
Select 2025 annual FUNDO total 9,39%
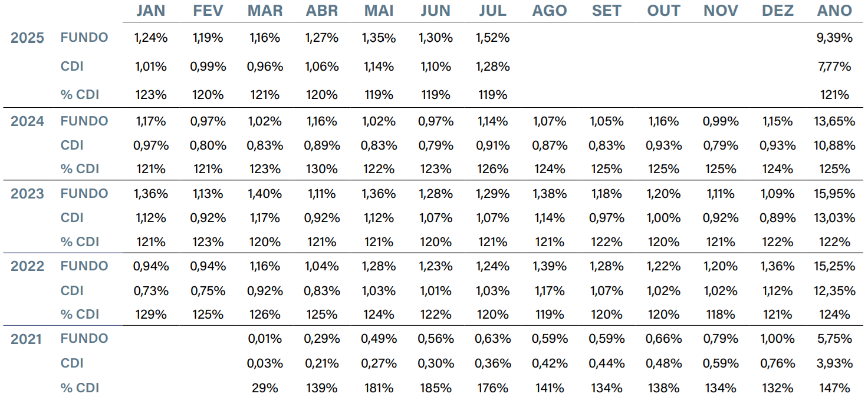coord(834,38)
